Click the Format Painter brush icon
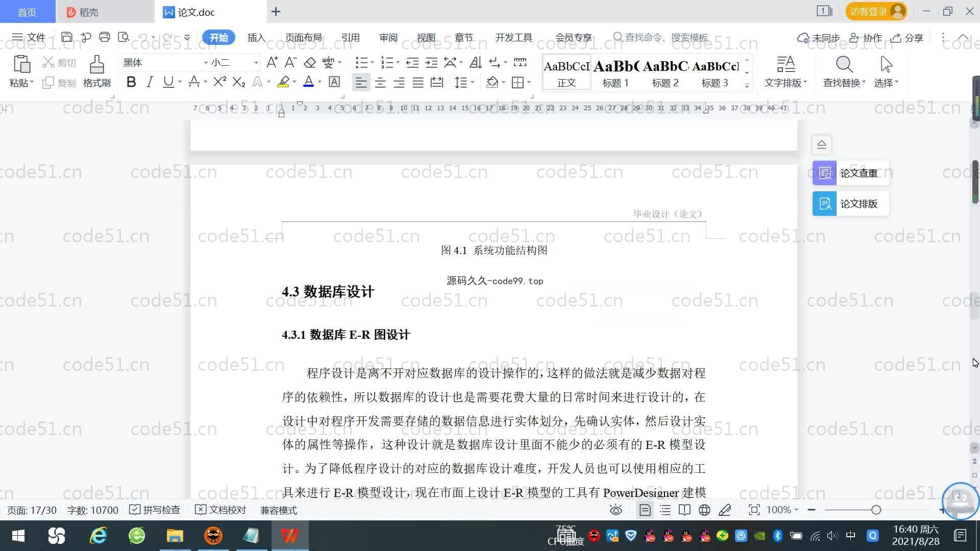The image size is (980, 551). [97, 65]
